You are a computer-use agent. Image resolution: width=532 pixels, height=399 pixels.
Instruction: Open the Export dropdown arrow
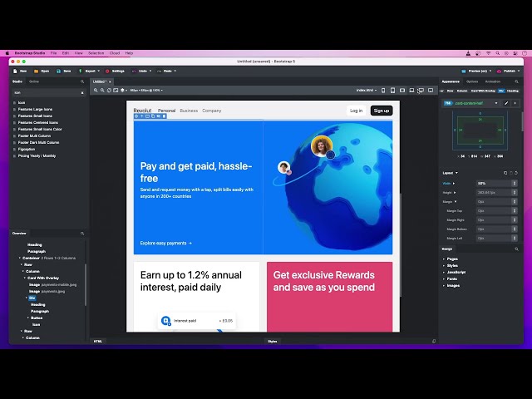98,71
